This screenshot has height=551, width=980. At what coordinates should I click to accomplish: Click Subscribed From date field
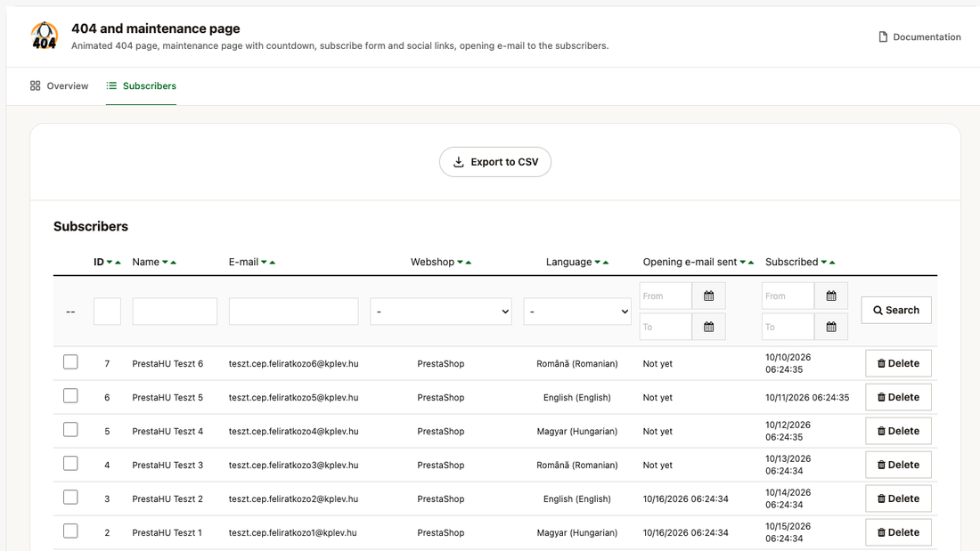coord(788,296)
